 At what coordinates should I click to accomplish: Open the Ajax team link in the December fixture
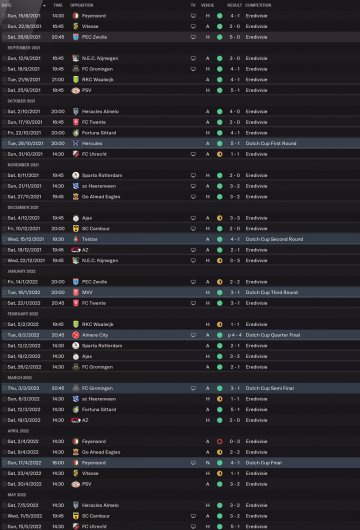tap(87, 218)
